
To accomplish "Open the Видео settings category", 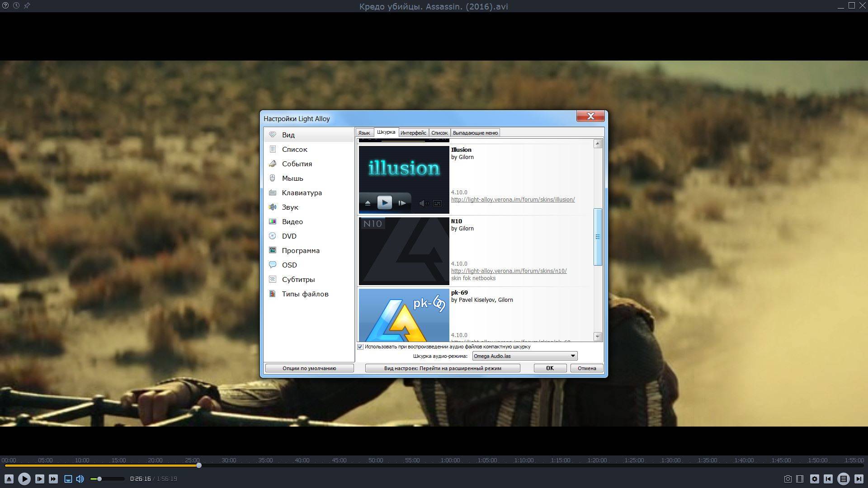I will [309, 221].
